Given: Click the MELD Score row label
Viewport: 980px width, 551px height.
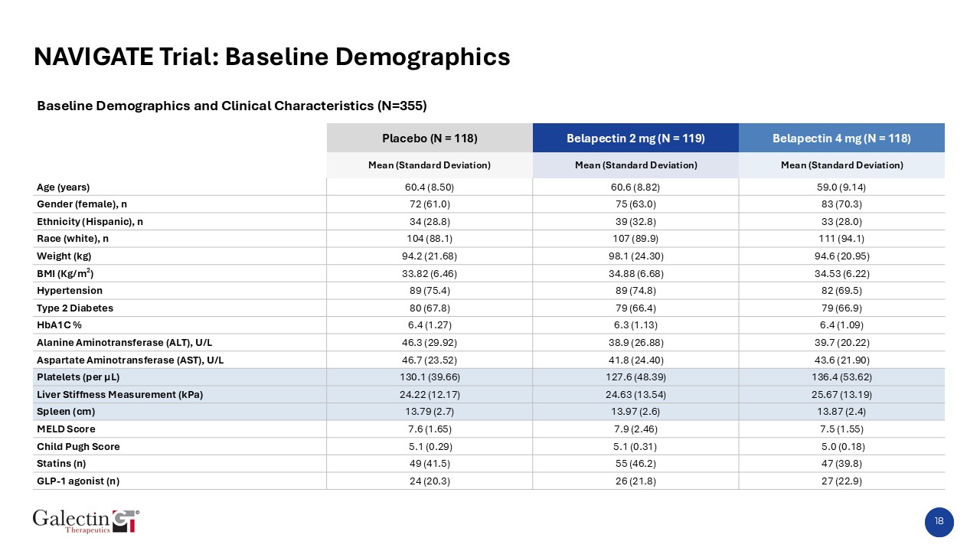Looking at the screenshot, I should click(66, 429).
